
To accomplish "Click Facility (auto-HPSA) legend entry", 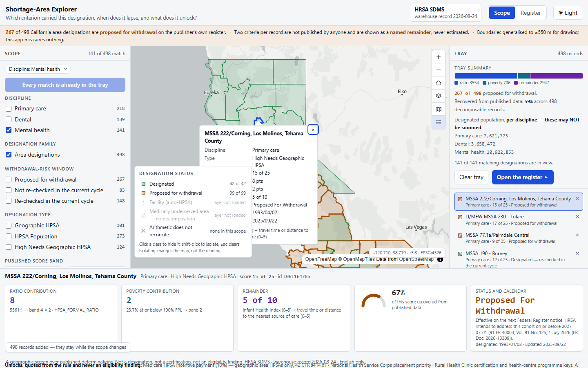I will click(x=193, y=202).
